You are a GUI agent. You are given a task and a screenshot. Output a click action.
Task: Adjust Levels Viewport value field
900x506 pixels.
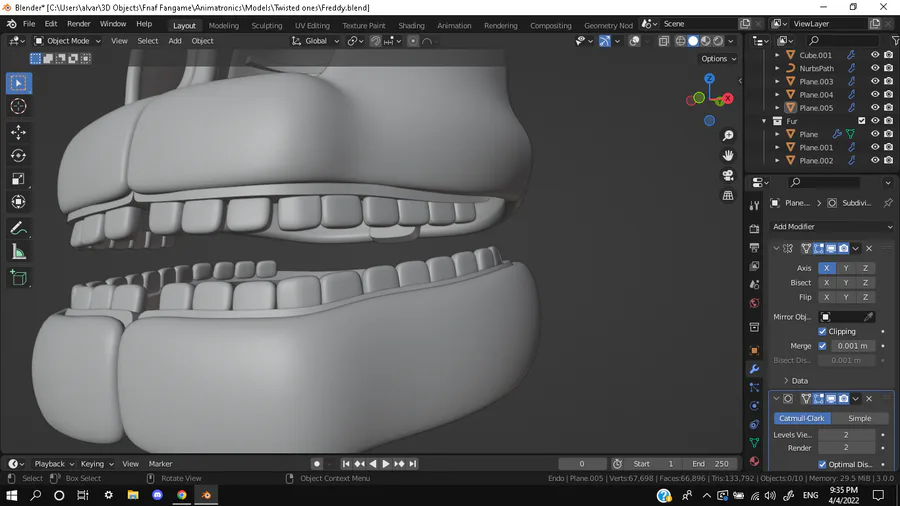pos(846,435)
